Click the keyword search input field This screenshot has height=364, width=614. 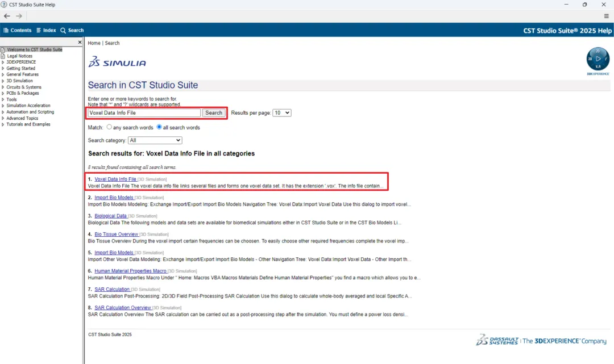click(x=144, y=112)
